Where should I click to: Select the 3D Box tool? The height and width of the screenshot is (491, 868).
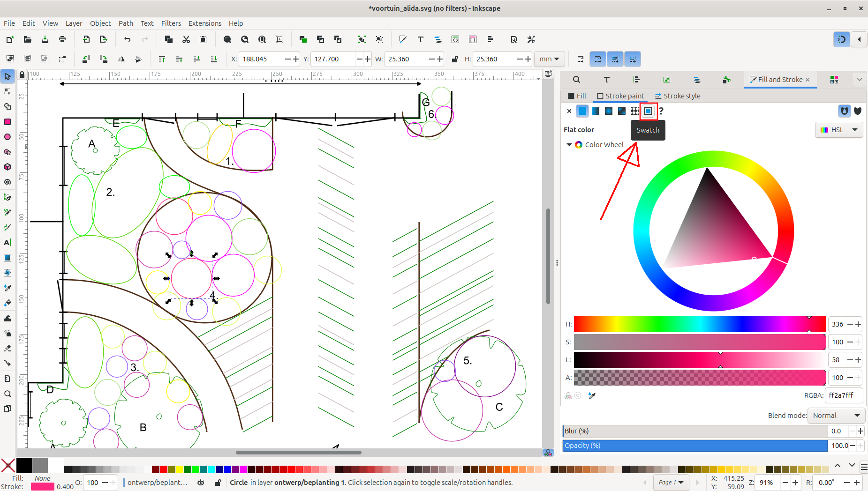click(x=8, y=167)
